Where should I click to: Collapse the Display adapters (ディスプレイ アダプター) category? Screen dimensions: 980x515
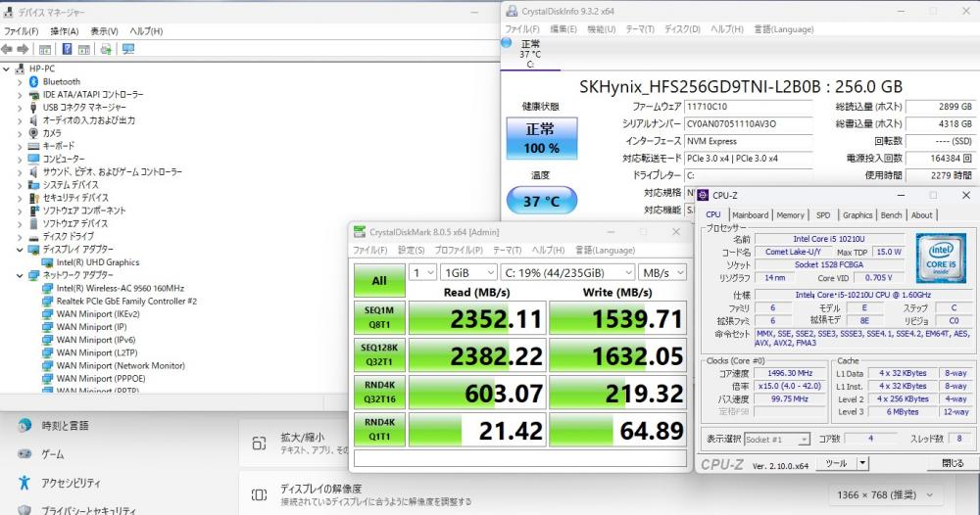pyautogui.click(x=20, y=250)
